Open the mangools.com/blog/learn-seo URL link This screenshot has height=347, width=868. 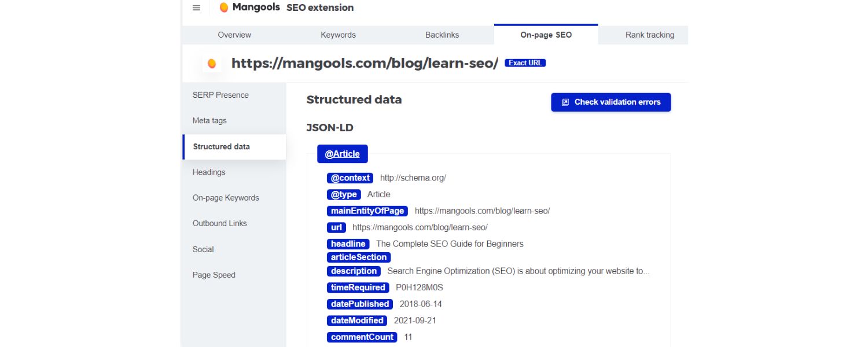[x=363, y=64]
